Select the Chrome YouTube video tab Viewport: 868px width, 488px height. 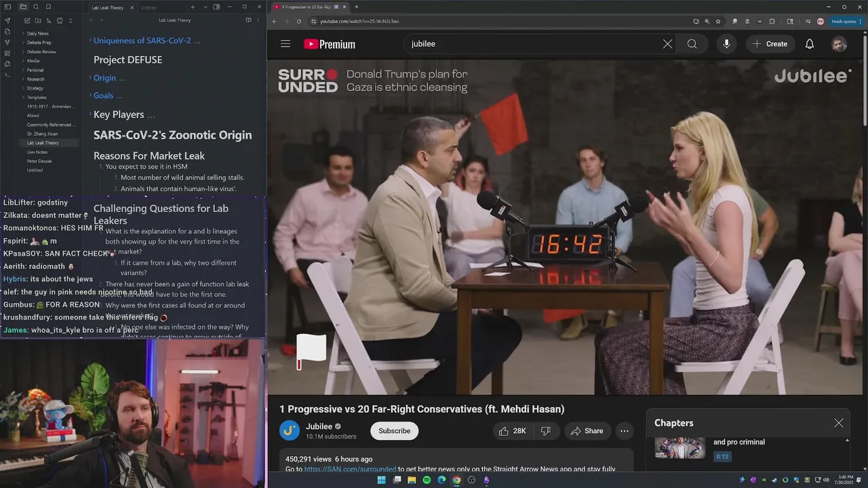(x=309, y=7)
